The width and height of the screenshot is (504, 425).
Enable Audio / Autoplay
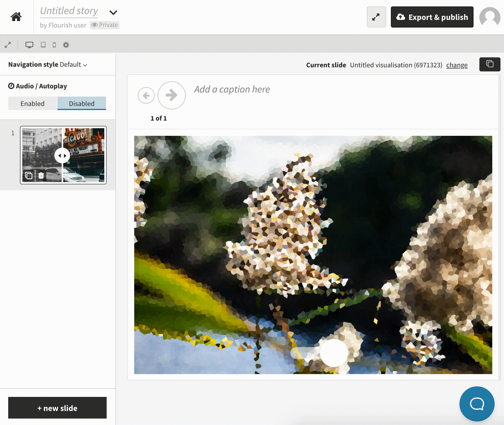pos(33,104)
